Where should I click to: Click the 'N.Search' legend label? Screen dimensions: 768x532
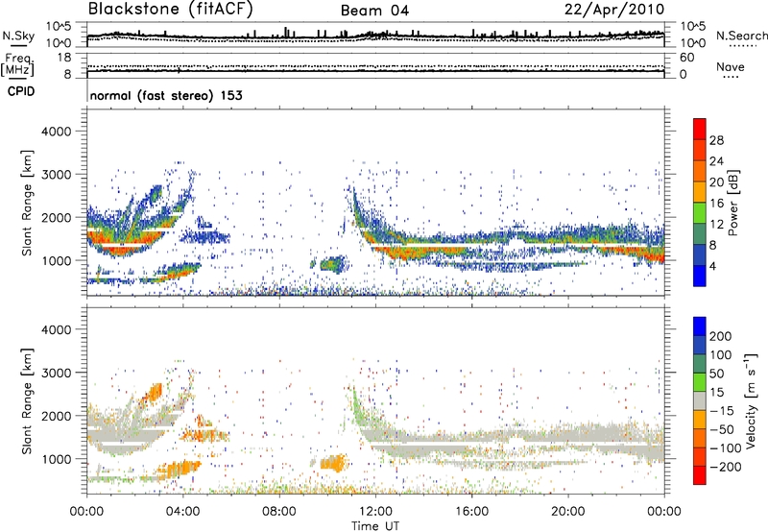tap(742, 36)
